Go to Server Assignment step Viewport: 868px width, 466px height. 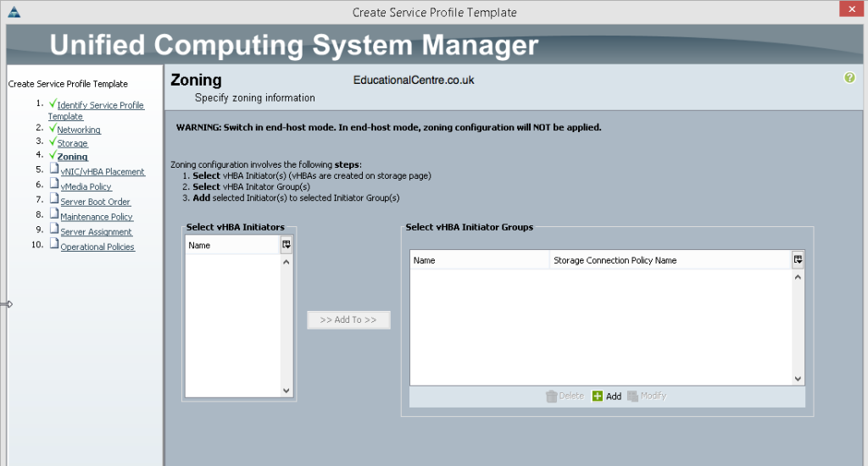[96, 231]
